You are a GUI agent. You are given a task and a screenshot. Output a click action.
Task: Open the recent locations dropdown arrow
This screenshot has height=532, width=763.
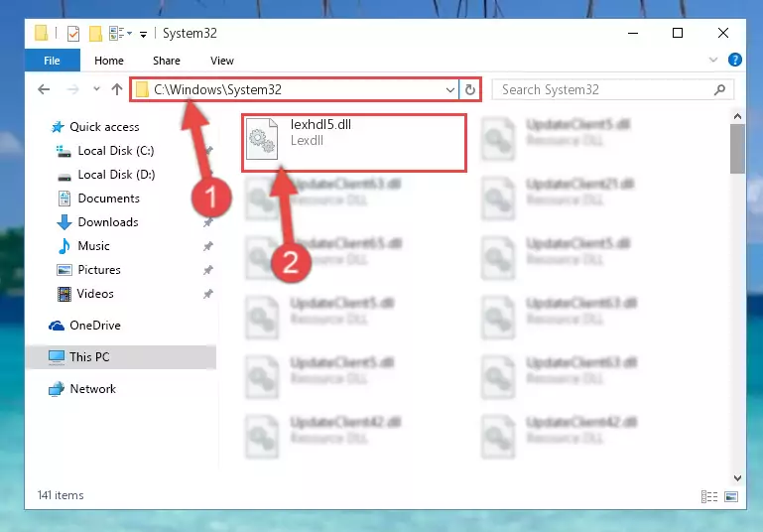point(96,89)
